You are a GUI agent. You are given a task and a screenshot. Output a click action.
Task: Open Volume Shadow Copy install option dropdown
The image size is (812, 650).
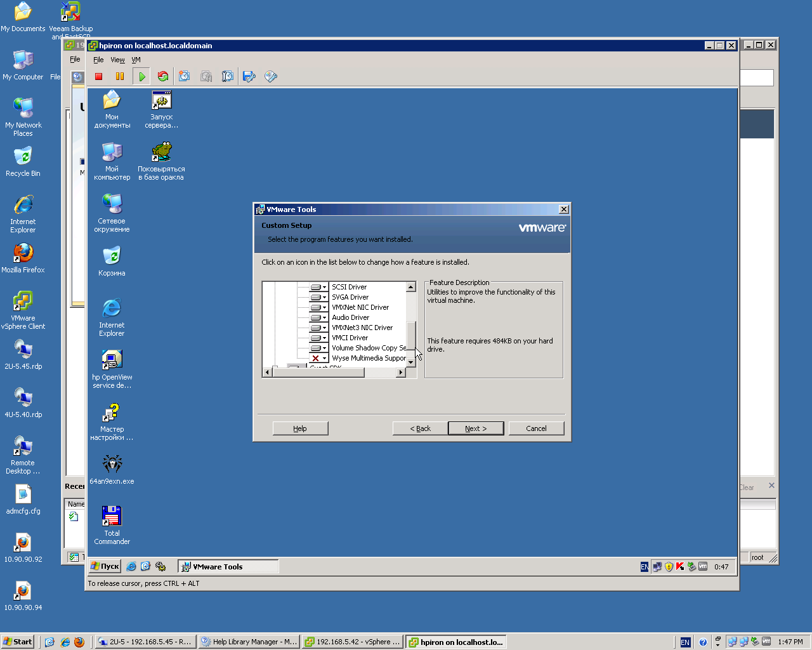[318, 348]
